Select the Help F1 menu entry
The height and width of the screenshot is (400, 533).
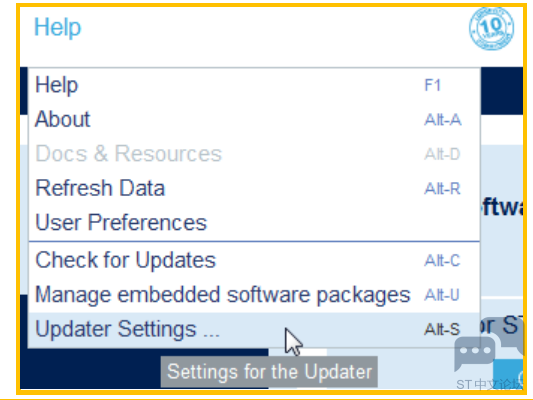[254, 85]
